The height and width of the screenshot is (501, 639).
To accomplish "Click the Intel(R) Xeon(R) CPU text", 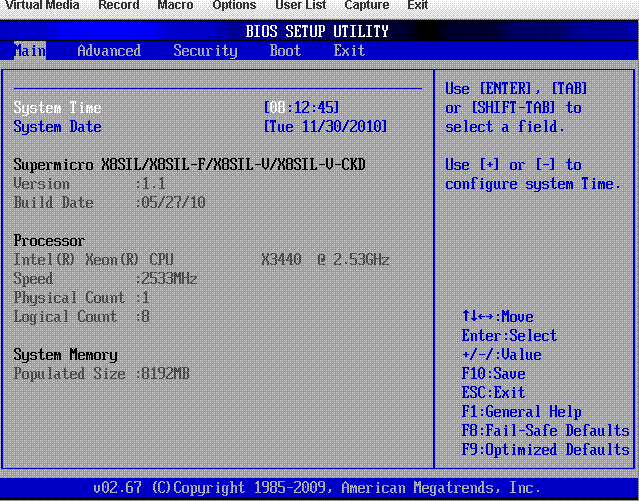I will 94,260.
